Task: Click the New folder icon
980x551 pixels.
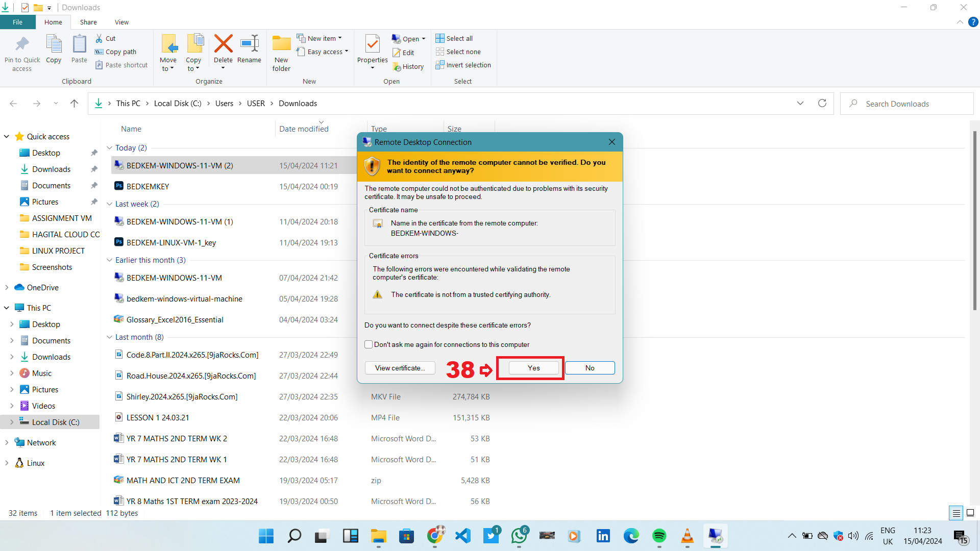Action: coord(281,45)
